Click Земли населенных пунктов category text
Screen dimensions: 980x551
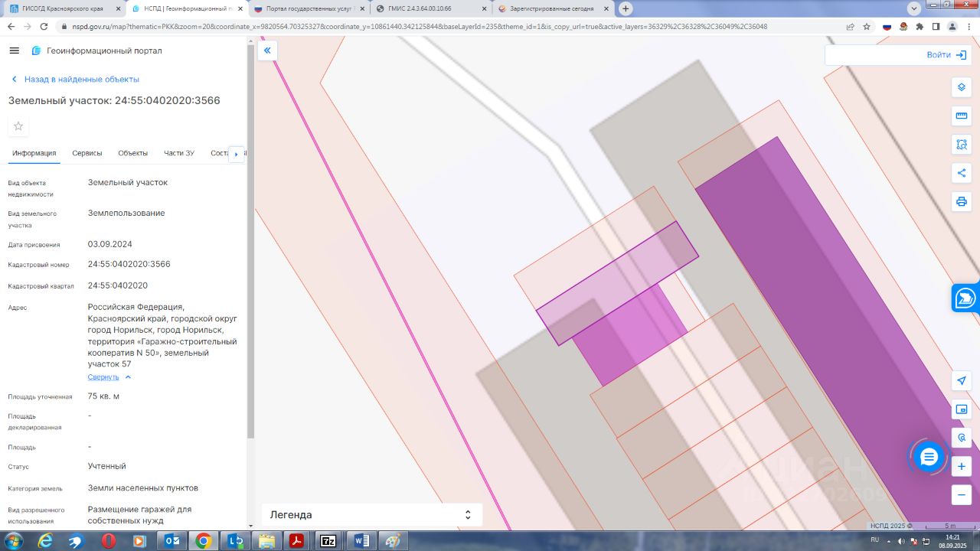(143, 487)
